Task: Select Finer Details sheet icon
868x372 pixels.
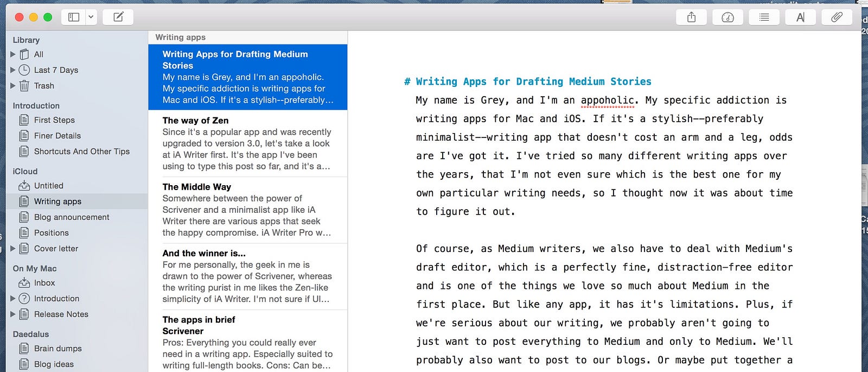Action: [24, 136]
